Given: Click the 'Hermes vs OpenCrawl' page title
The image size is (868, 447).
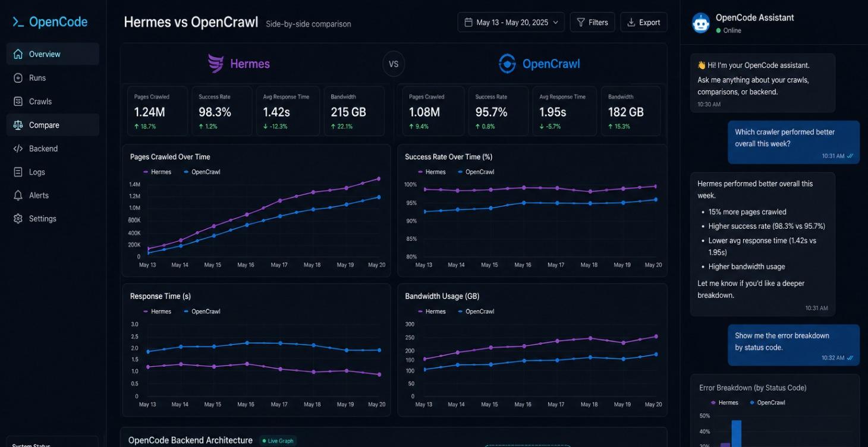Looking at the screenshot, I should [x=191, y=23].
